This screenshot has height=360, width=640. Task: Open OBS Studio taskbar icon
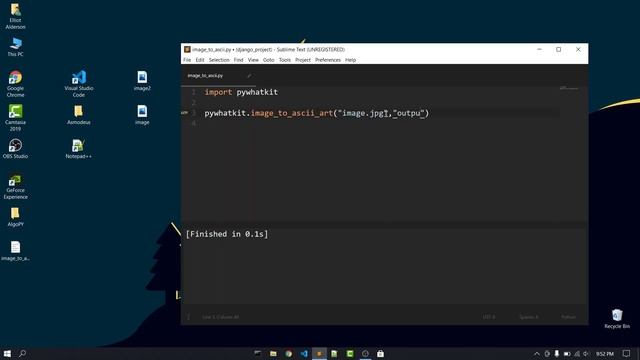(365, 353)
